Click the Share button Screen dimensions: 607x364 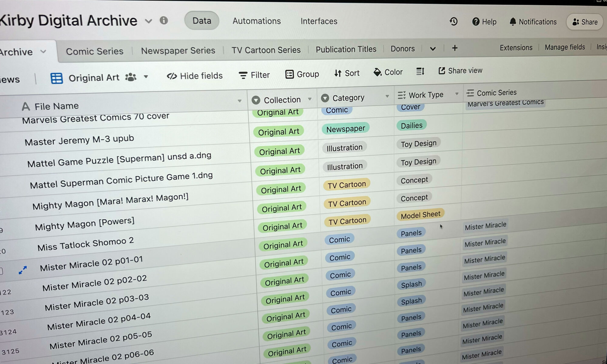point(585,22)
